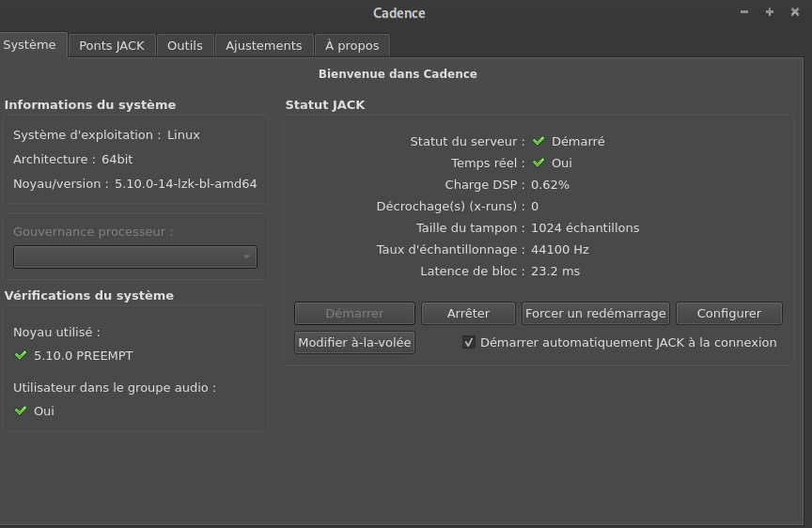The image size is (812, 528).
Task: Minimize the Cadence window
Action: point(744,12)
